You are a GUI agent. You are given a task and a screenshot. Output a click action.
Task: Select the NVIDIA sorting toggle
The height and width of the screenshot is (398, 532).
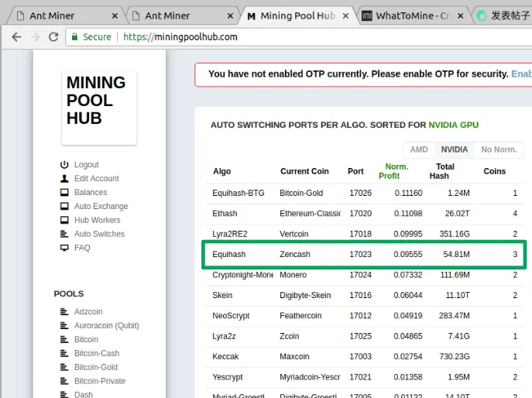[455, 149]
